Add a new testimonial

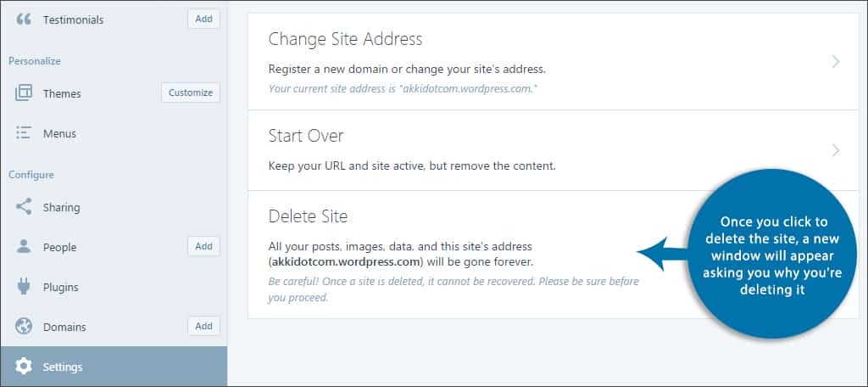[x=203, y=19]
